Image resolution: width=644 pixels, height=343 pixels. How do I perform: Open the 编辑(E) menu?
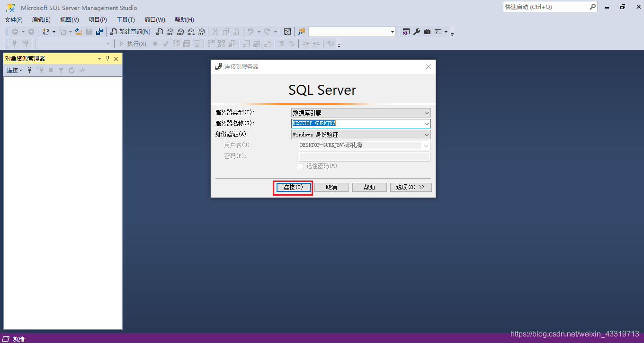41,20
